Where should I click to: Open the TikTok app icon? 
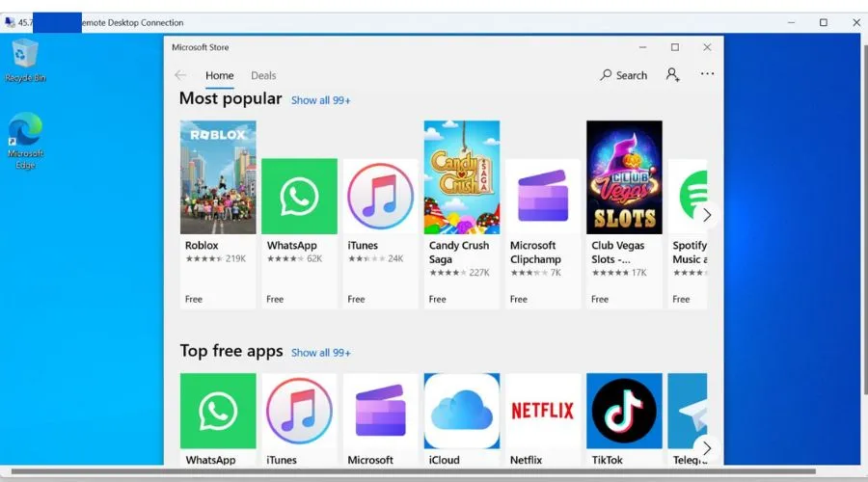click(624, 411)
